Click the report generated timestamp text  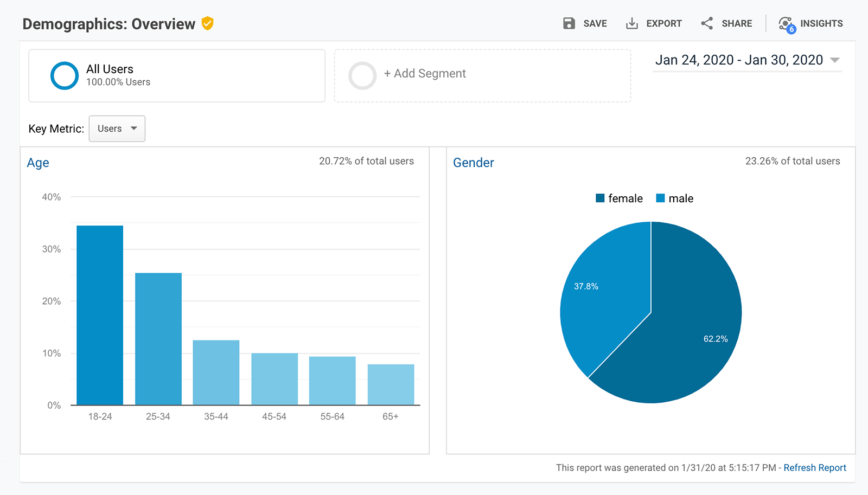coord(666,467)
